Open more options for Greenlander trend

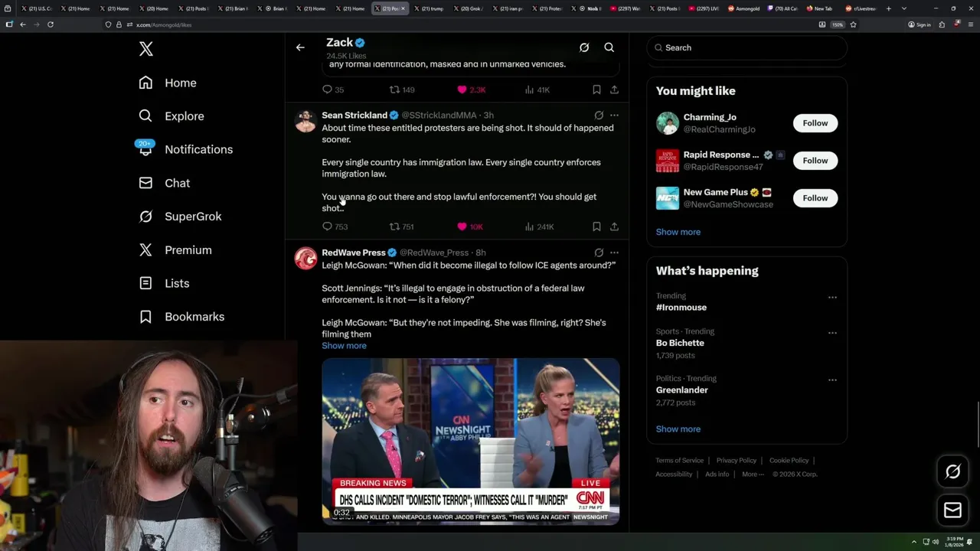[x=832, y=380]
